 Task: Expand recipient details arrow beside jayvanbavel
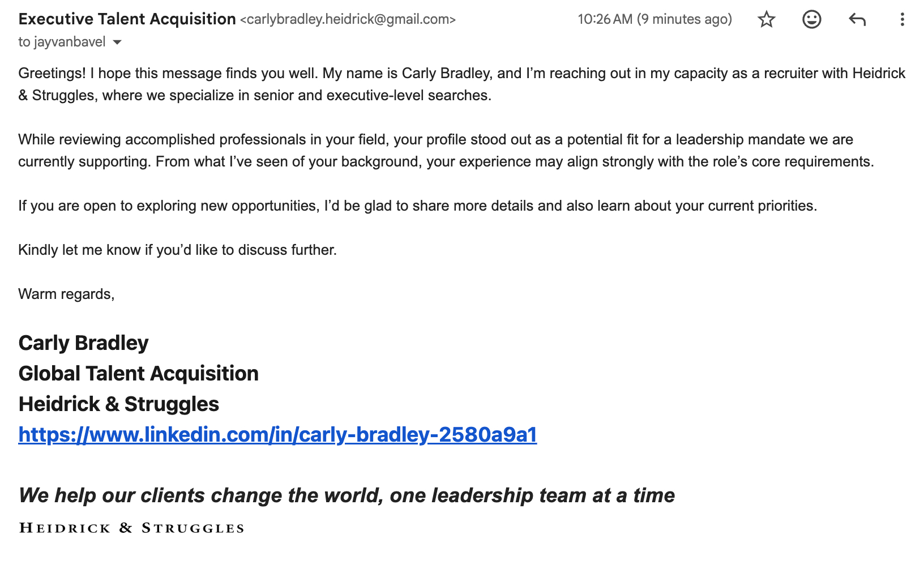coord(117,42)
